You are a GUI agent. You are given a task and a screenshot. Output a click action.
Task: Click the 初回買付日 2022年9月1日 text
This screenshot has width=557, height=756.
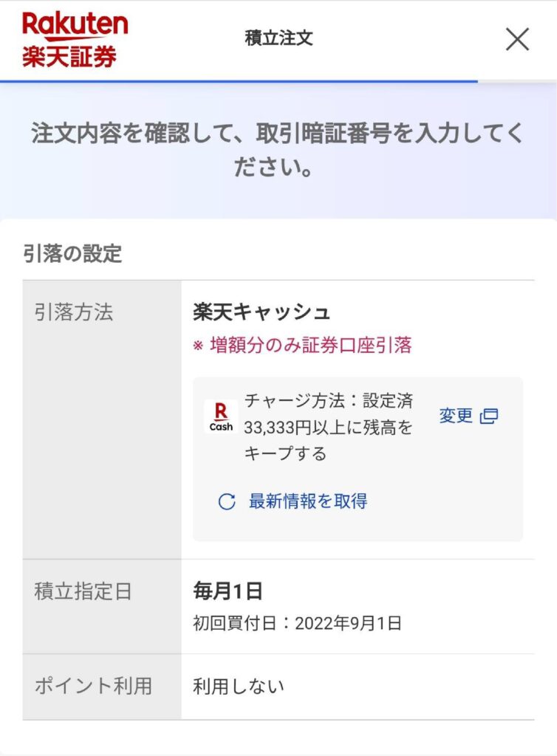click(x=297, y=623)
